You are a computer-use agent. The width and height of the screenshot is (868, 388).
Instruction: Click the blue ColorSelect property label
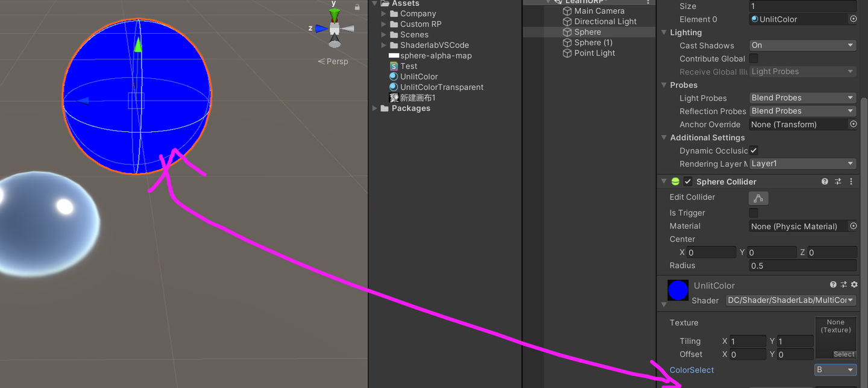(691, 370)
